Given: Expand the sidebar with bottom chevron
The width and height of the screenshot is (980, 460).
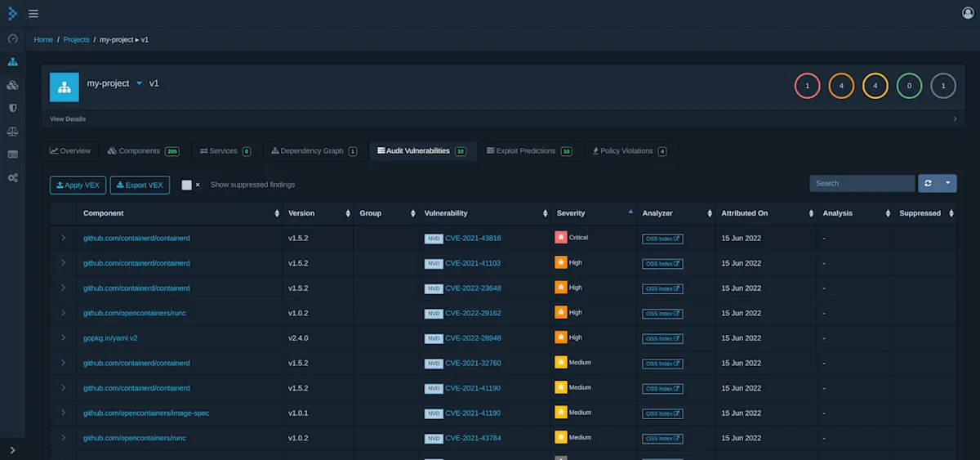Looking at the screenshot, I should pyautogui.click(x=12, y=449).
